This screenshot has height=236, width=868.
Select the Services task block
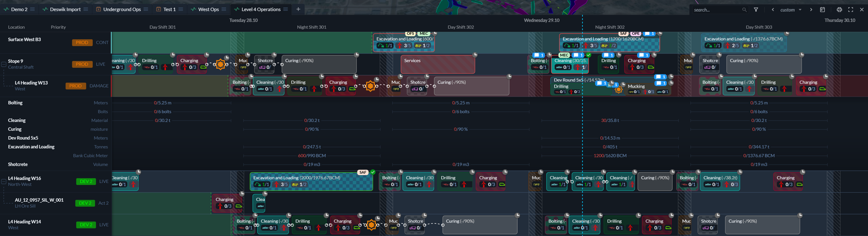(x=438, y=64)
